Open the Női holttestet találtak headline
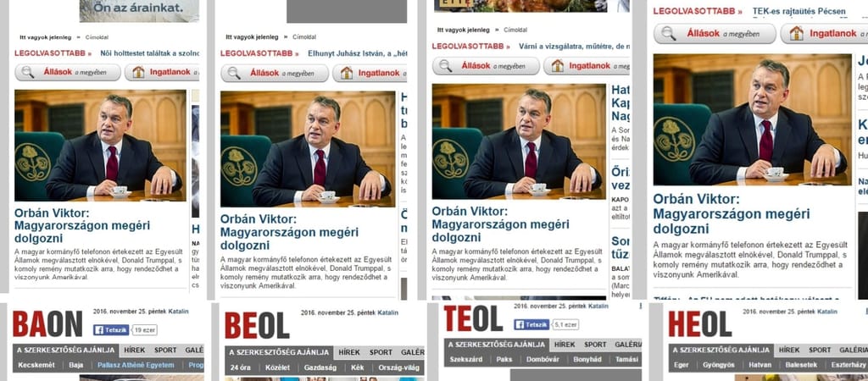Screen dimensions: 868x381 [x=149, y=53]
